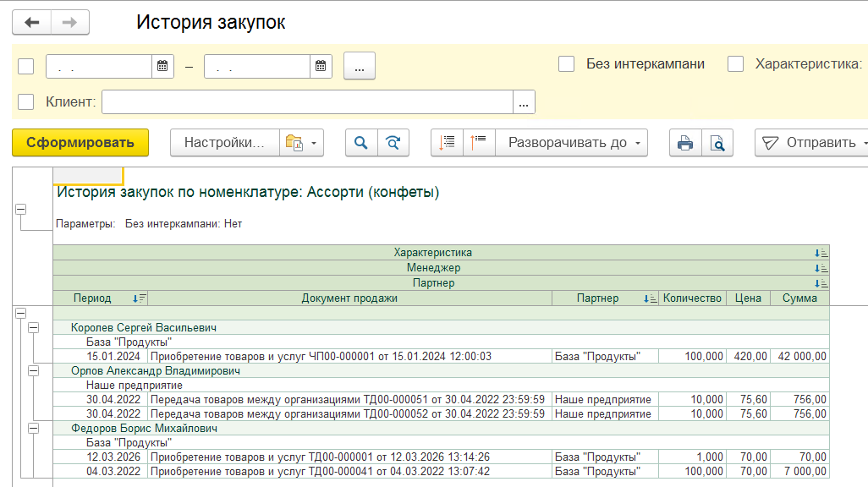
Task: Select Федоров Борис Михайлович row
Action: [442, 429]
